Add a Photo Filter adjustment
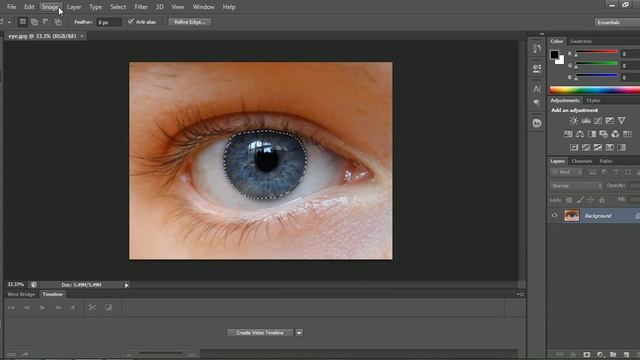The width and height of the screenshot is (640, 360). pyautogui.click(x=603, y=134)
